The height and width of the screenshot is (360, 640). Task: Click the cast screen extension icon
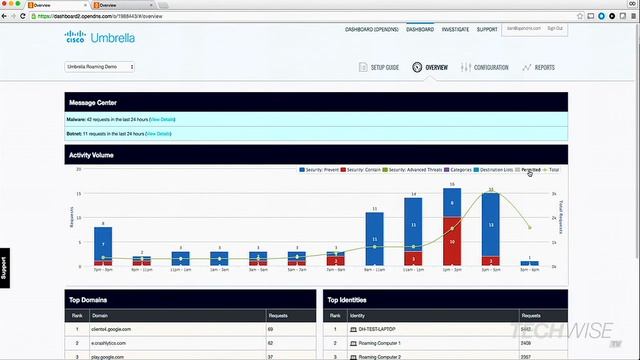point(591,16)
